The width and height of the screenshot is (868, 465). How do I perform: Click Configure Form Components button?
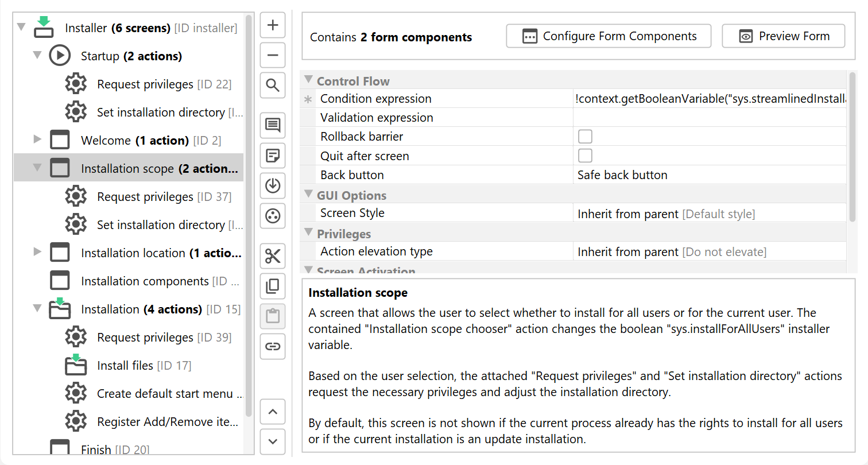(x=609, y=36)
